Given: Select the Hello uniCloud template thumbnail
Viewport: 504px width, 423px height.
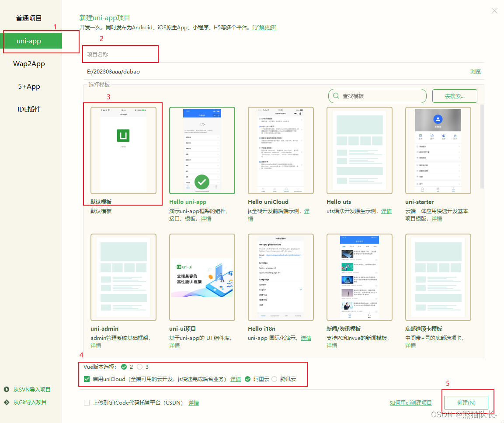Looking at the screenshot, I should (x=281, y=150).
